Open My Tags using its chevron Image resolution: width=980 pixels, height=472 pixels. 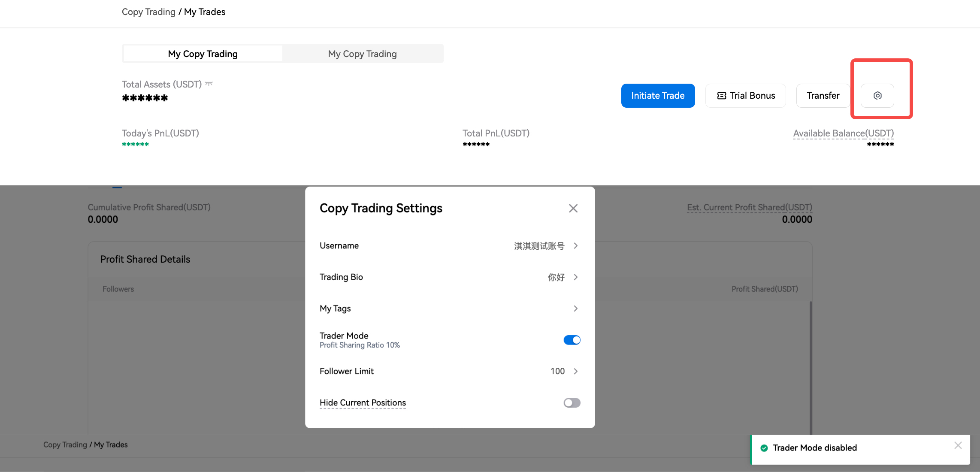pos(576,309)
